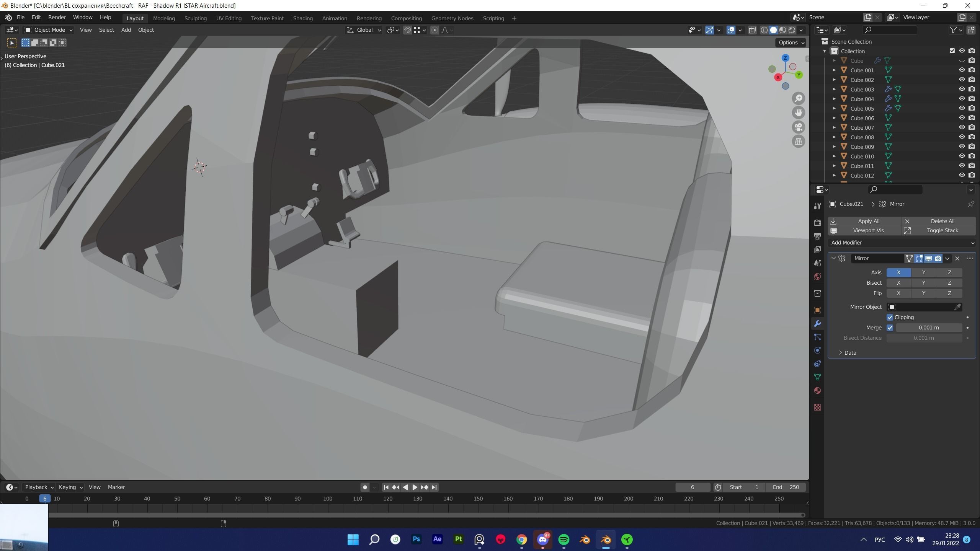Open Spotify from the Windows taskbar
The height and width of the screenshot is (551, 980).
pyautogui.click(x=563, y=540)
